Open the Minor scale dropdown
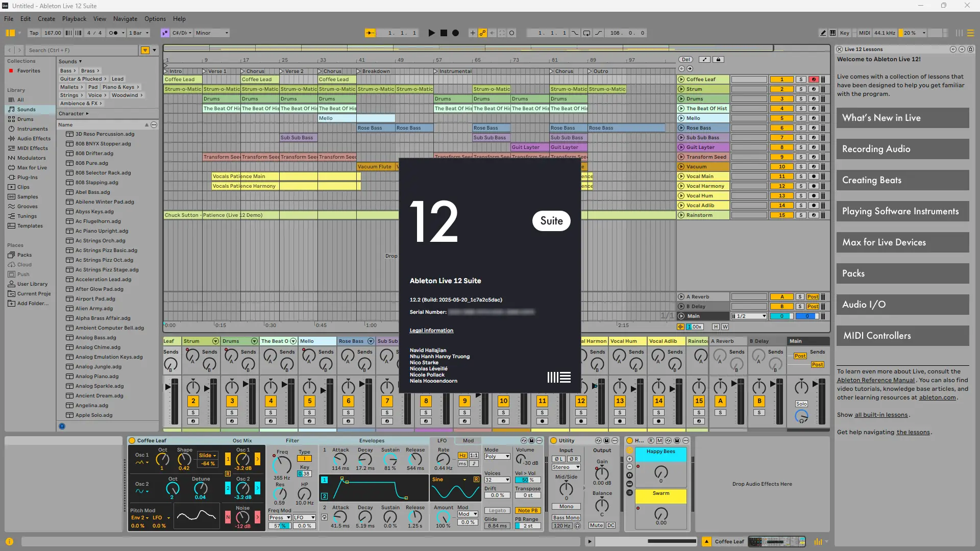Image resolution: width=980 pixels, height=551 pixels. click(x=212, y=33)
